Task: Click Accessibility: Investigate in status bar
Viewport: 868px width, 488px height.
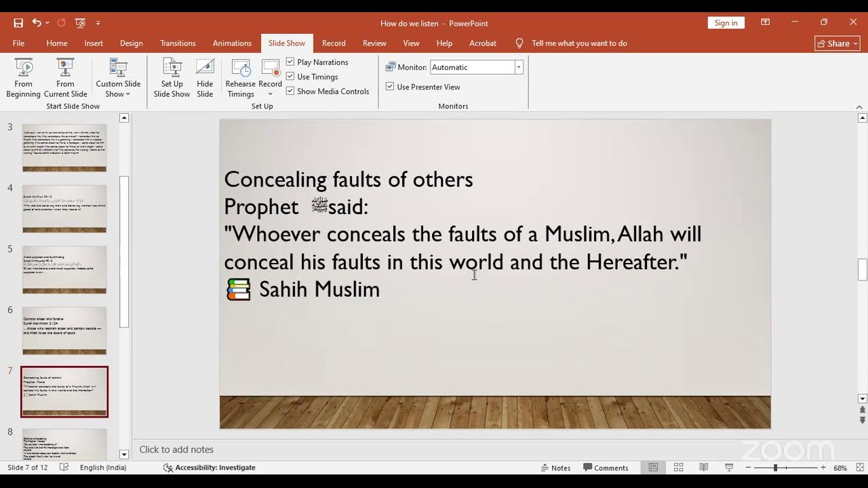Action: pos(210,468)
